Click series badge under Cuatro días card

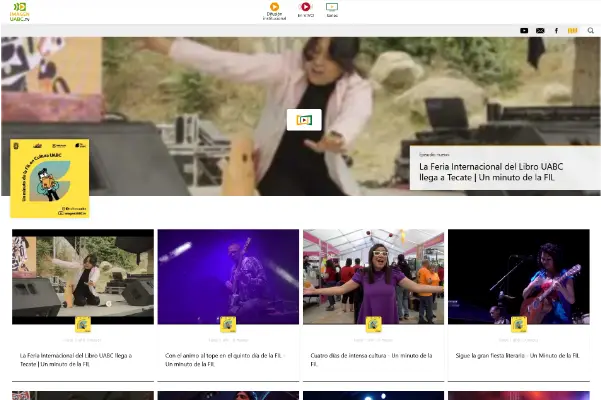pyautogui.click(x=373, y=325)
